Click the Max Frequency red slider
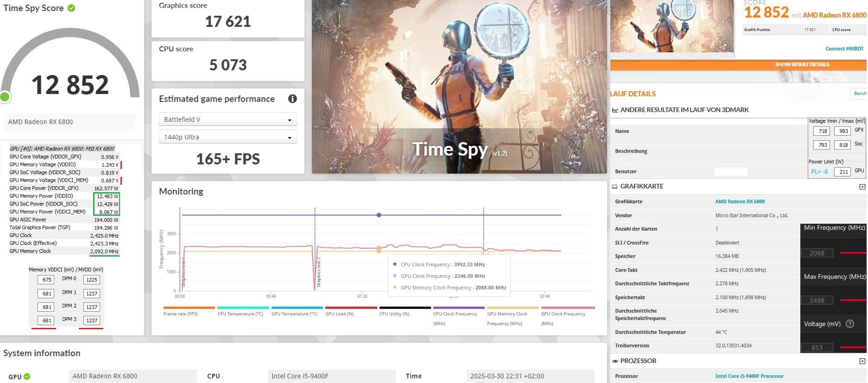This screenshot has height=383, width=868. click(853, 300)
